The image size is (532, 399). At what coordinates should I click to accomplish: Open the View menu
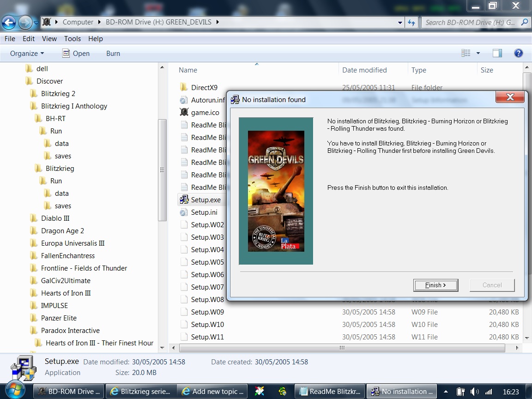click(x=49, y=39)
